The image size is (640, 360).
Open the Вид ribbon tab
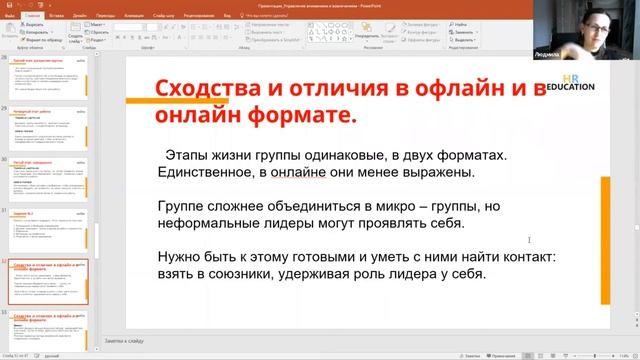[227, 16]
